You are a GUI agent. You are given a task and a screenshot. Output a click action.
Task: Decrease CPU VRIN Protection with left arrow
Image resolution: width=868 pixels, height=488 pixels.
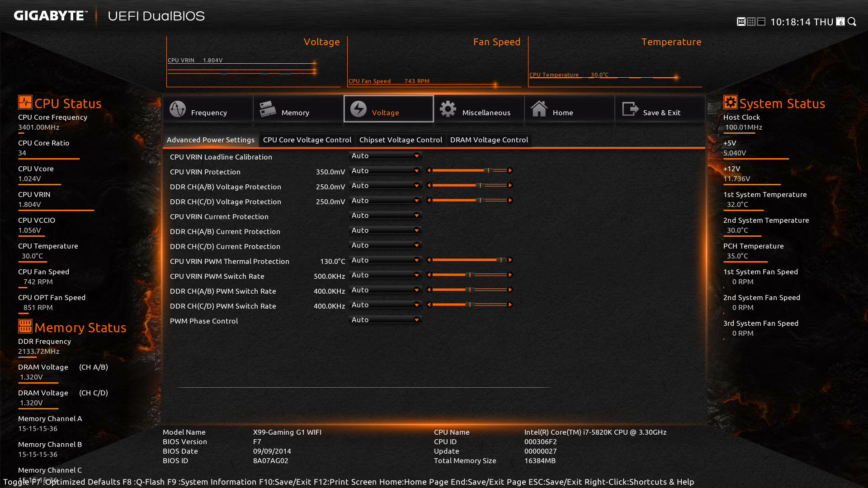coord(429,170)
